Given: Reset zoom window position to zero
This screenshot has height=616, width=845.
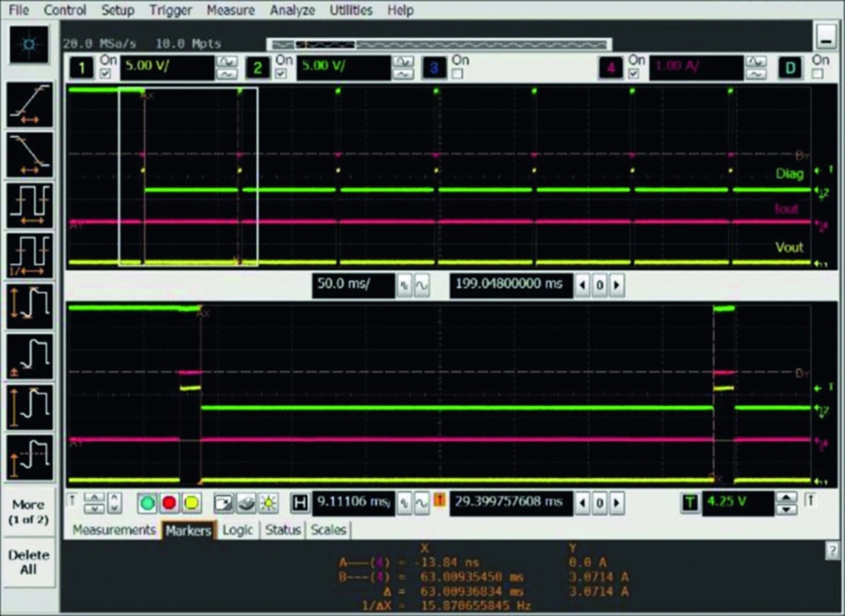Looking at the screenshot, I should coord(599,503).
